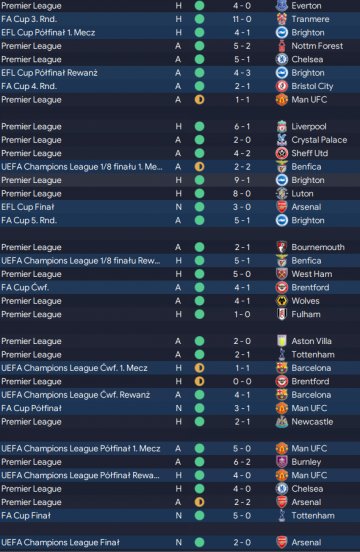Select the FA Cup Finał Tottenham row
Image resolution: width=360 pixels, height=552 pixels.
(180, 515)
